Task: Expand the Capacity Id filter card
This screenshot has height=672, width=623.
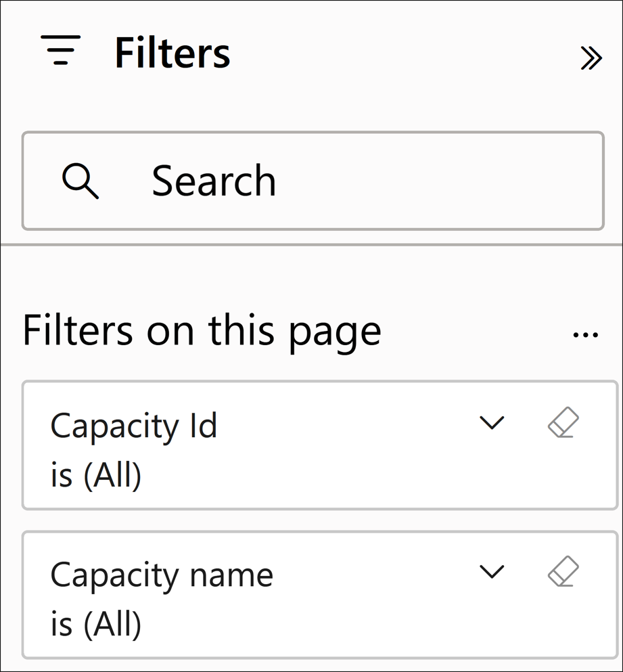Action: pos(492,423)
